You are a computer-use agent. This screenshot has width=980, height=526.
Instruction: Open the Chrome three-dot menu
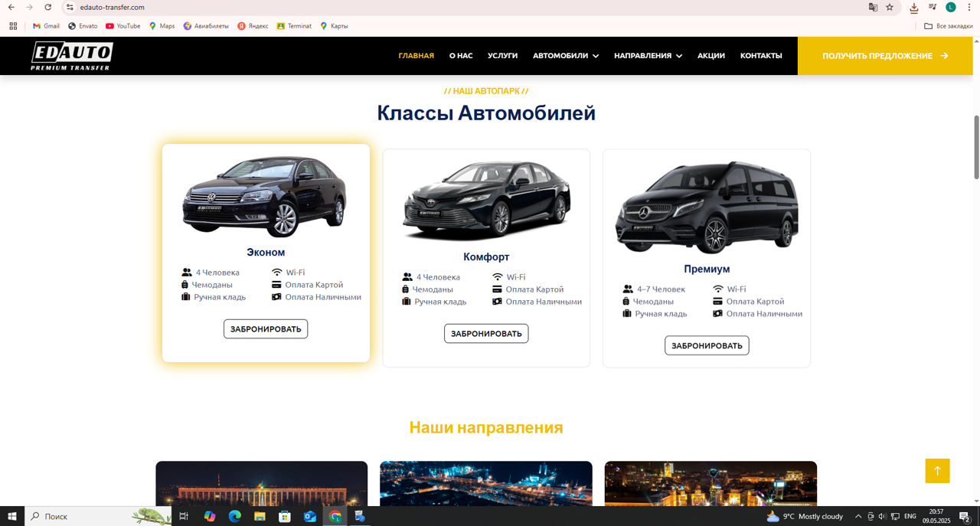pos(969,7)
